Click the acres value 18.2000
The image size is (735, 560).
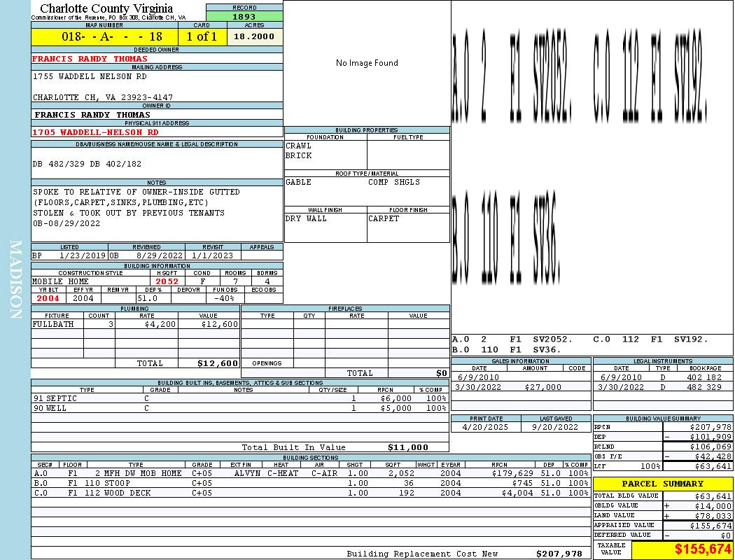[254, 36]
